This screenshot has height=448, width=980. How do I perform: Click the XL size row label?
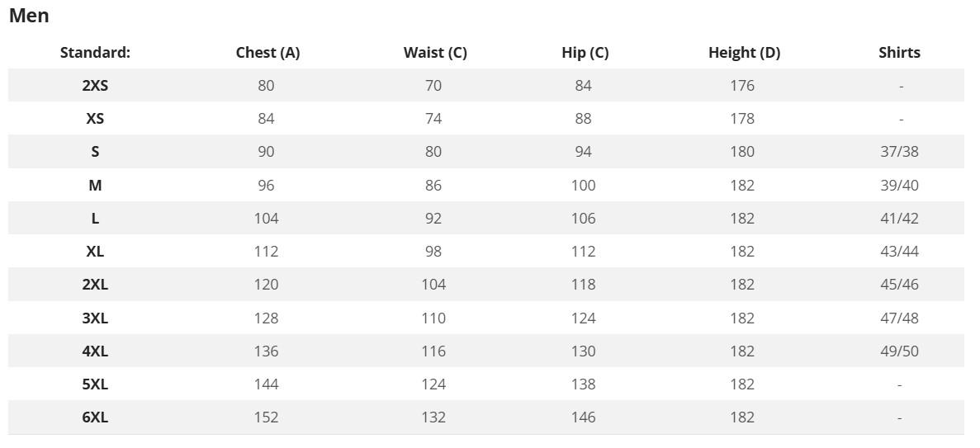(x=95, y=251)
